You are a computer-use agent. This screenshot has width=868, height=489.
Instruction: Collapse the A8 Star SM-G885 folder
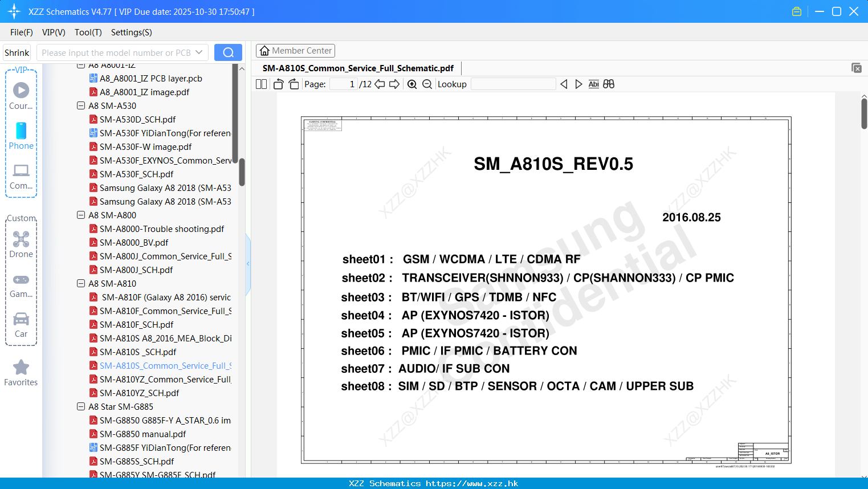81,406
